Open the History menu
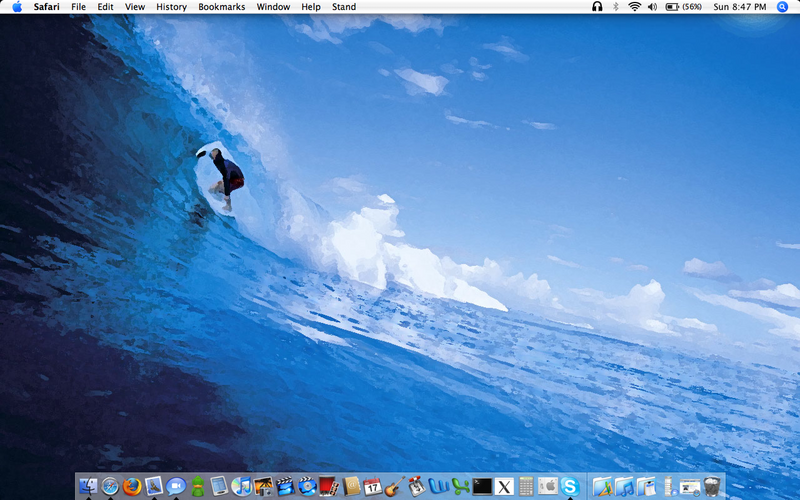Screen dimensions: 800x500 click(x=171, y=7)
